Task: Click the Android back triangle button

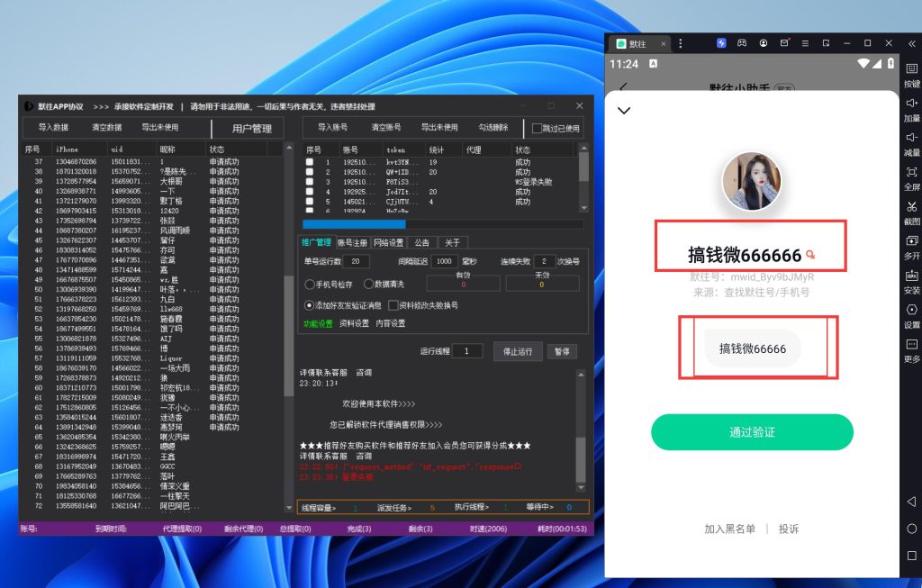Action: click(x=911, y=501)
